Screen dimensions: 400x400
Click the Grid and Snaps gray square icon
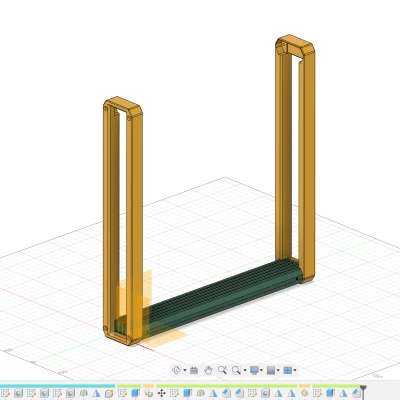point(271,370)
